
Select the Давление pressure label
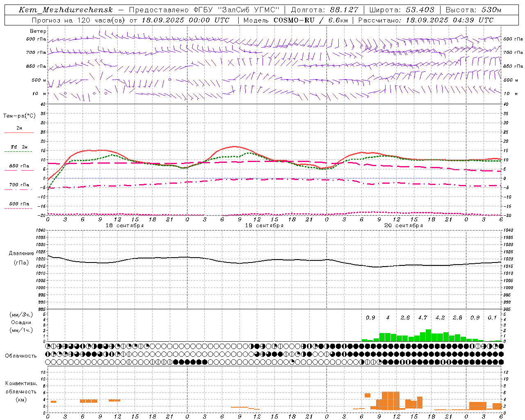21,253
